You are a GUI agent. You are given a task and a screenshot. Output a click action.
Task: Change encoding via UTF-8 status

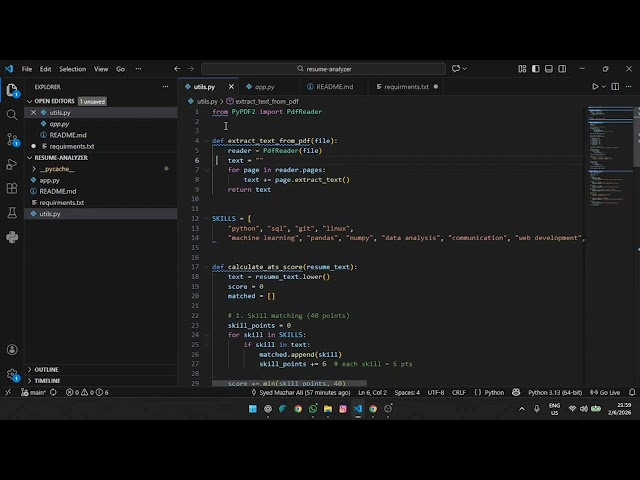coord(436,392)
